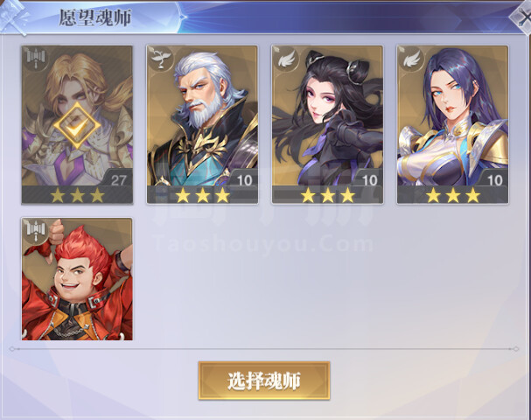
Task: Click the 愿望魂师 panel title
Action: click(95, 17)
